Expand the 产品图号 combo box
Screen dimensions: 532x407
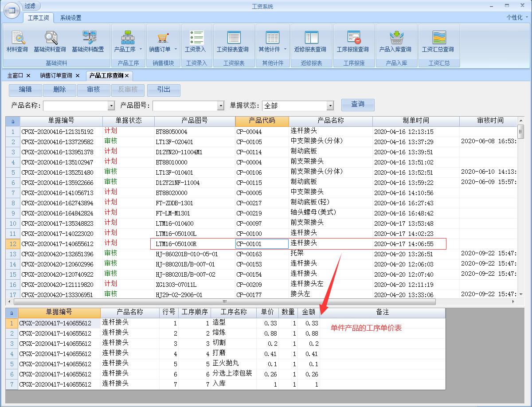221,106
